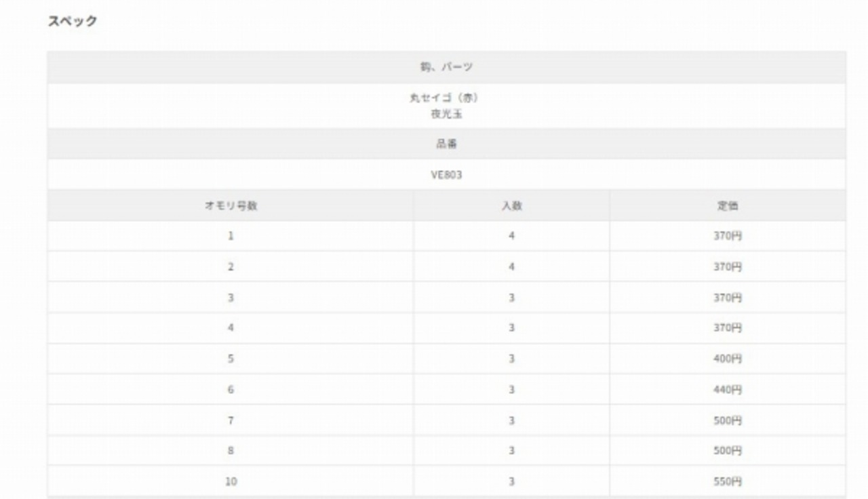Click the price cell for weight 7
This screenshot has height=499, width=868.
coord(728,420)
